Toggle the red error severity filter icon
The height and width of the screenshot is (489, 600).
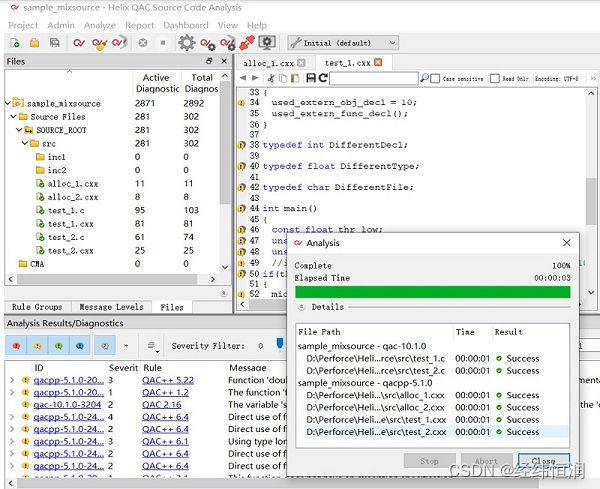(x=16, y=346)
